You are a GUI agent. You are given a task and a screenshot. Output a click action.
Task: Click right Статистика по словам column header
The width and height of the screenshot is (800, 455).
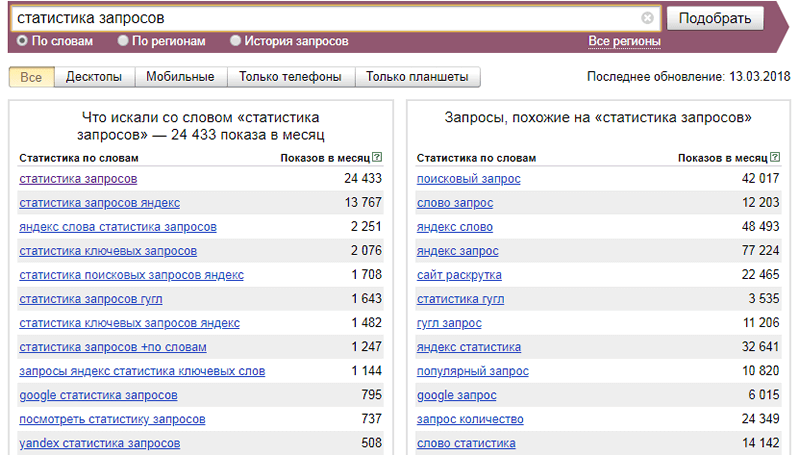click(x=477, y=158)
